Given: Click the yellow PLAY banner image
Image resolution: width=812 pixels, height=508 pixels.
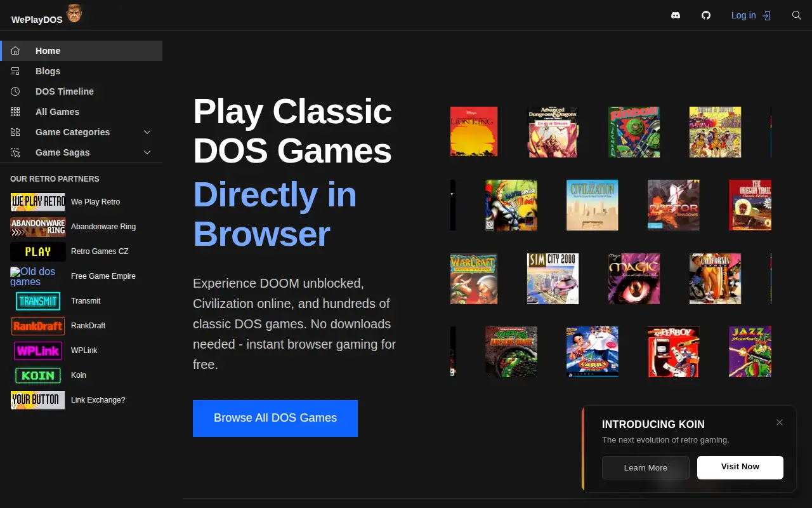Looking at the screenshot, I should click(x=38, y=251).
